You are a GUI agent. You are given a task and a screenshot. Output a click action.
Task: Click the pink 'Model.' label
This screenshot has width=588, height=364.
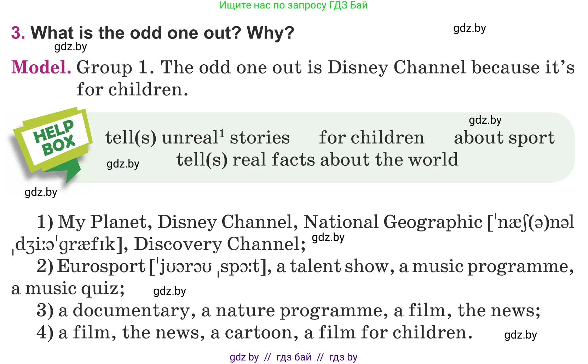point(41,67)
